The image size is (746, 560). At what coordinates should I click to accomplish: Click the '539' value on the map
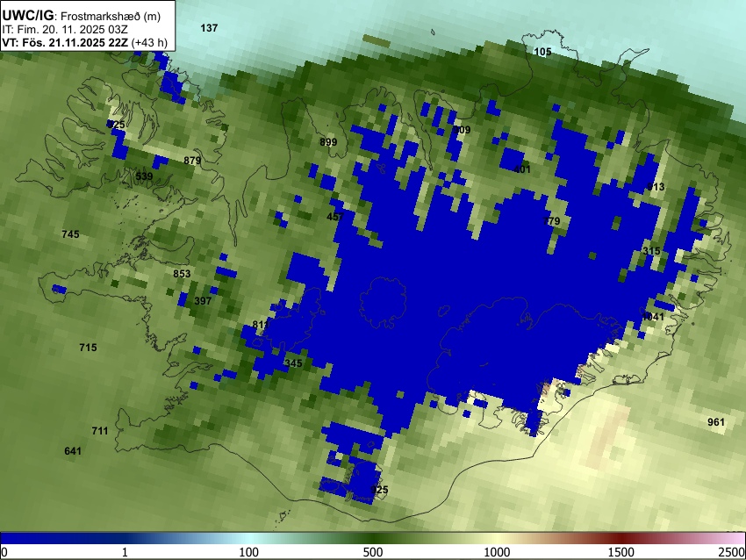pos(144,176)
